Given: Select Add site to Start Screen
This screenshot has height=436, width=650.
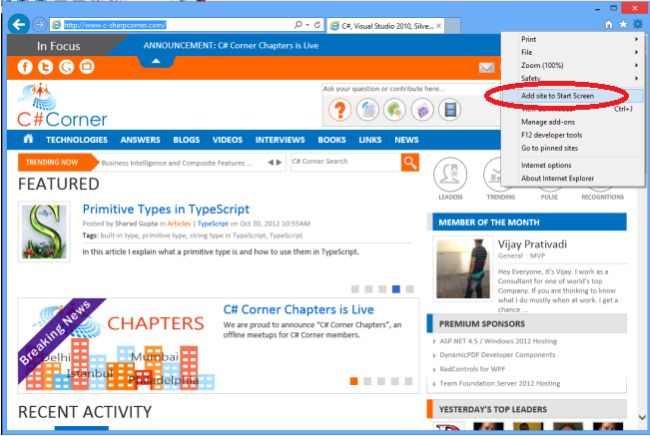Looking at the screenshot, I should (x=573, y=96).
